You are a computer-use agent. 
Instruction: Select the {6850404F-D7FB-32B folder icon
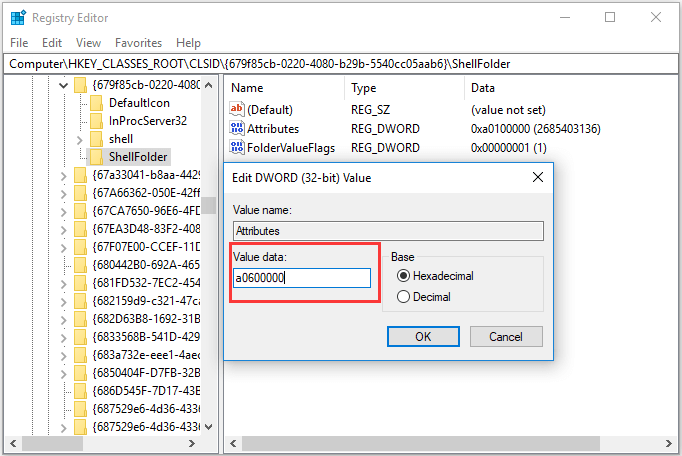point(80,373)
